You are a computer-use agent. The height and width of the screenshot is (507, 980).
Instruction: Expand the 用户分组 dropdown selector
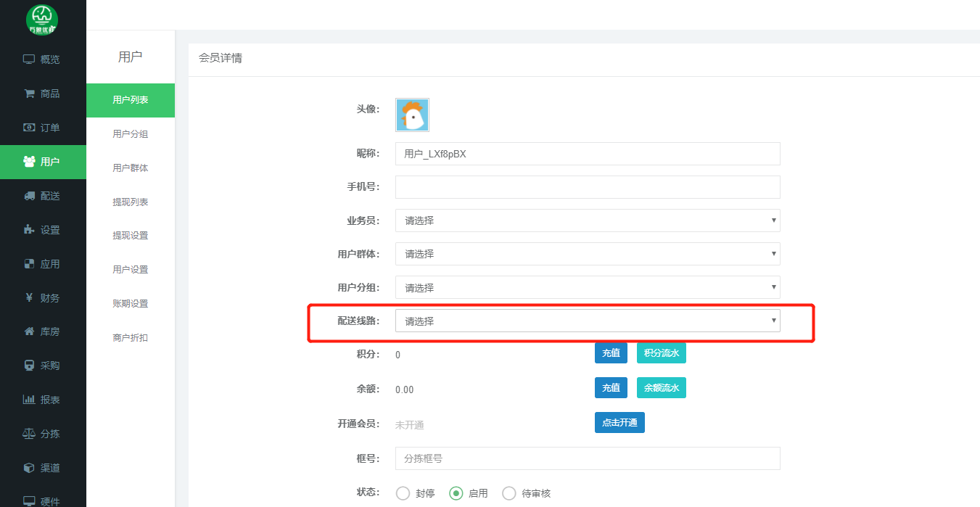coord(588,287)
